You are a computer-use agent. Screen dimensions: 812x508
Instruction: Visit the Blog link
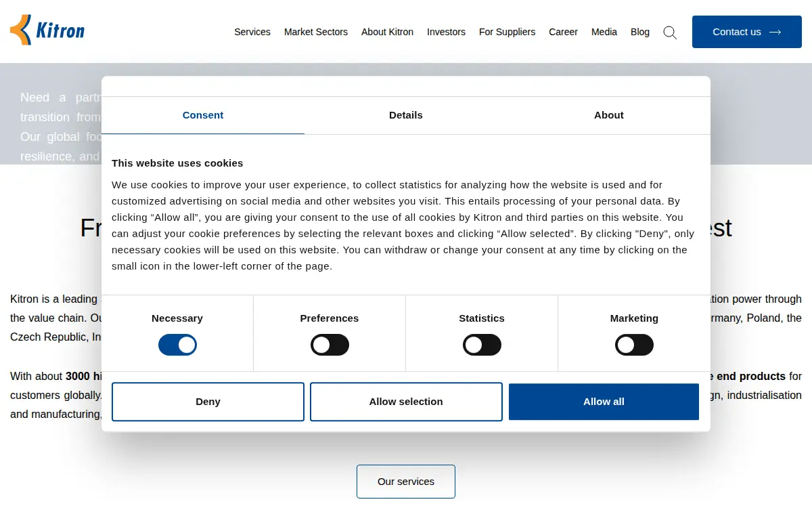(640, 32)
